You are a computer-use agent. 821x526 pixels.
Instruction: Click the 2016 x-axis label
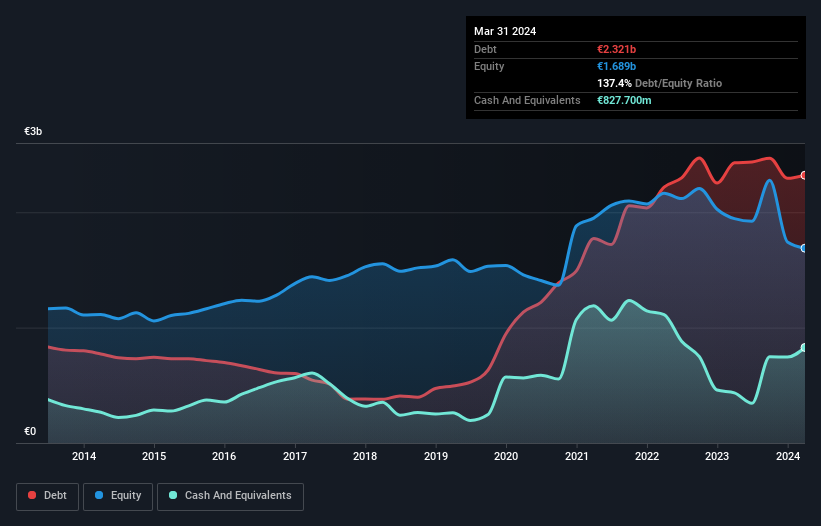(224, 456)
